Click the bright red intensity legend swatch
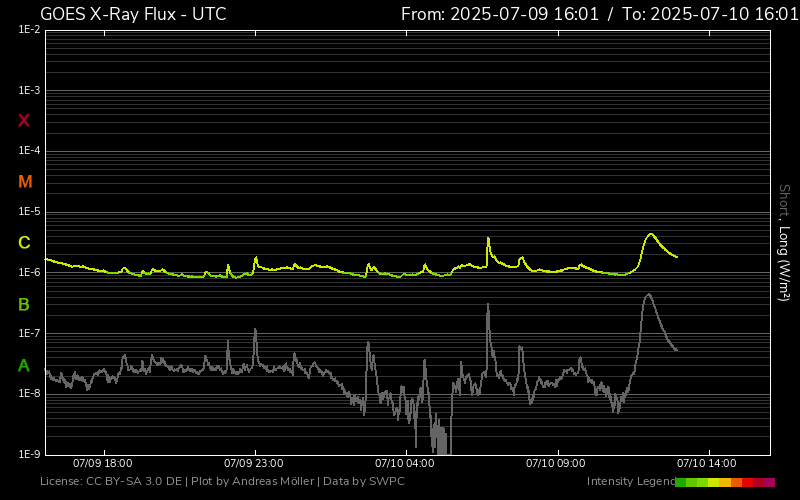This screenshot has width=800, height=500. click(747, 482)
